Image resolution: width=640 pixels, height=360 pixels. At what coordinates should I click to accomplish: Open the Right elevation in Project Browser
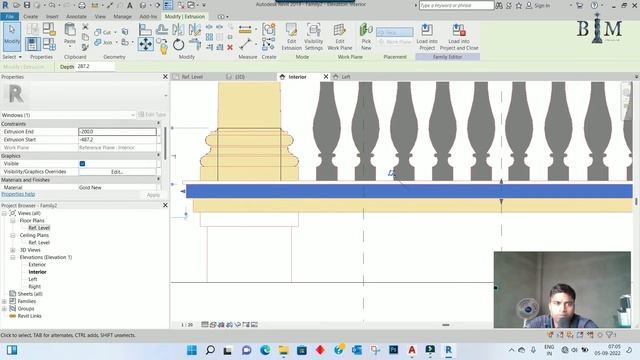point(35,287)
